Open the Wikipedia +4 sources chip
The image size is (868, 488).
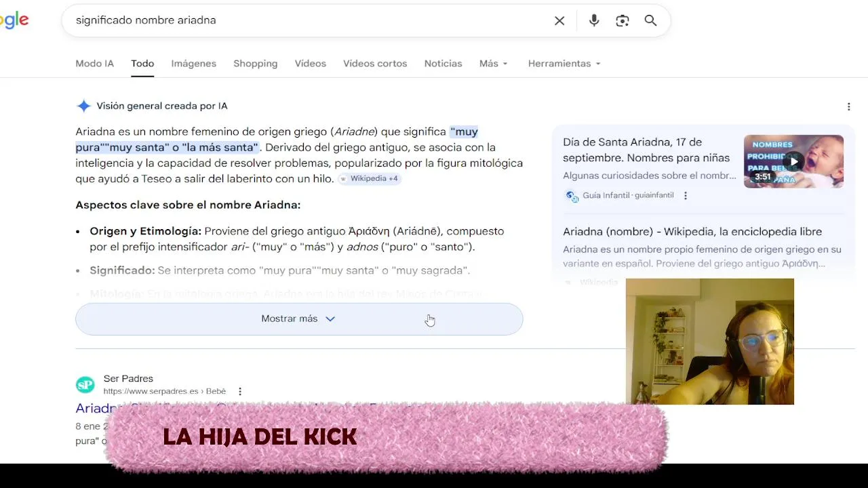pyautogui.click(x=370, y=178)
